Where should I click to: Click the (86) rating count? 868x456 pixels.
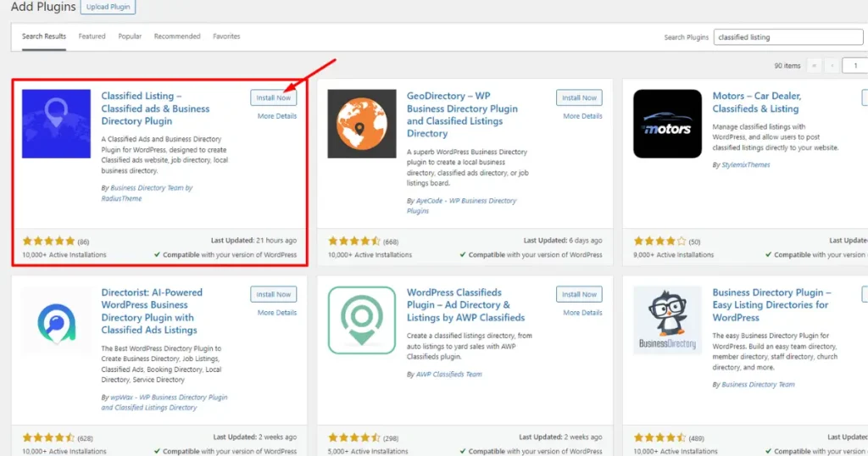(84, 242)
